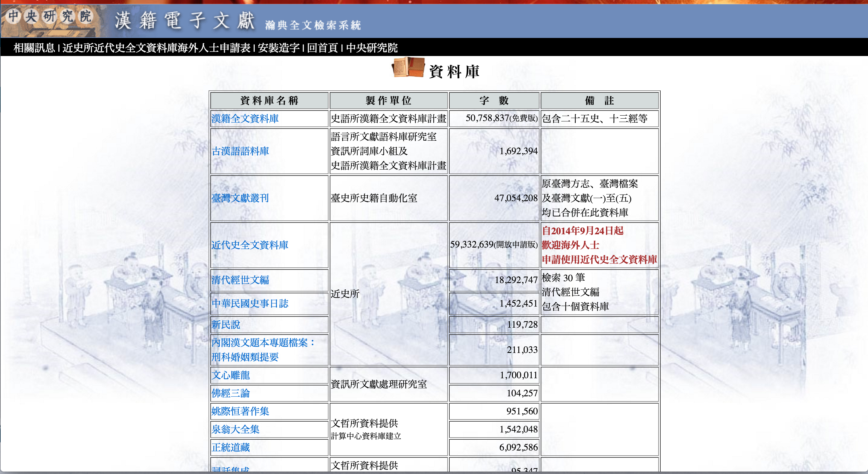Click red notice 申請使用近代史全文資料庫
This screenshot has height=474, width=868.
click(599, 260)
